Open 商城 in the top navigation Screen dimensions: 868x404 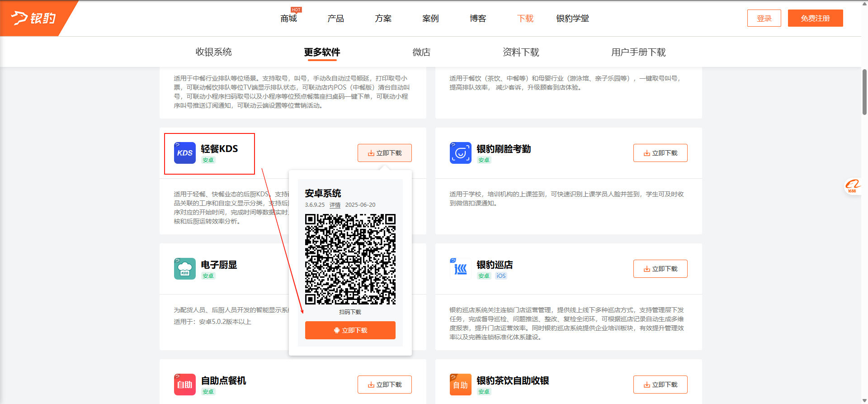(x=288, y=19)
